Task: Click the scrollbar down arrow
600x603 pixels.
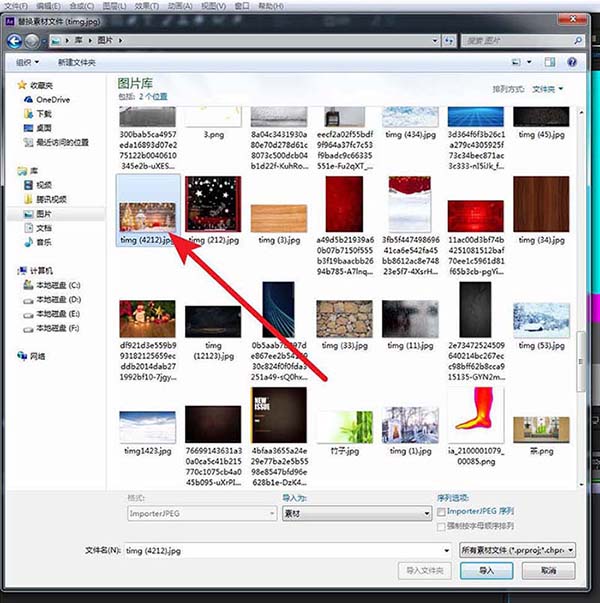Action: 581,485
